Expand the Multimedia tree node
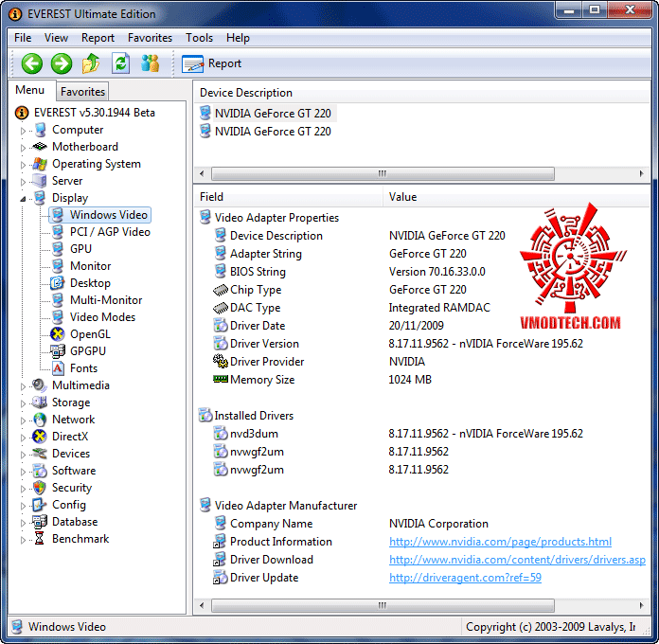The image size is (659, 644). pyautogui.click(x=23, y=386)
